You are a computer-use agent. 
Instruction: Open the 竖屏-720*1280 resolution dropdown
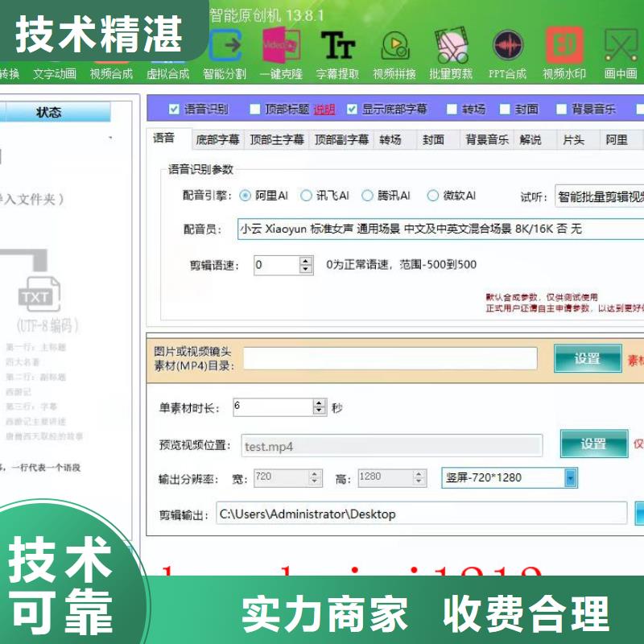click(570, 477)
